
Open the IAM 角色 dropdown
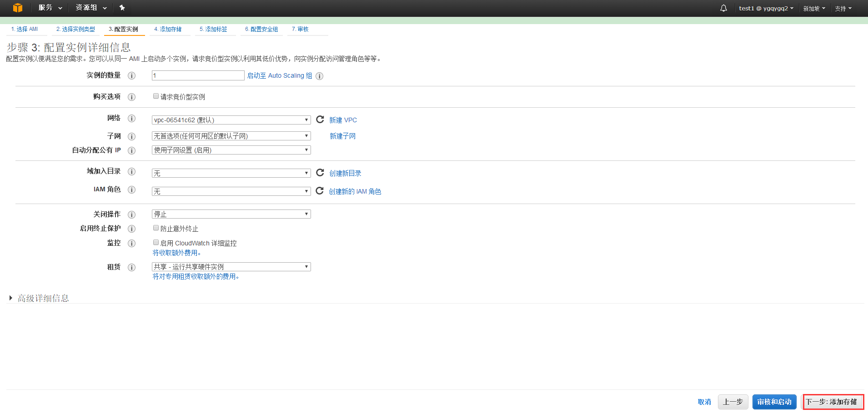tap(231, 191)
